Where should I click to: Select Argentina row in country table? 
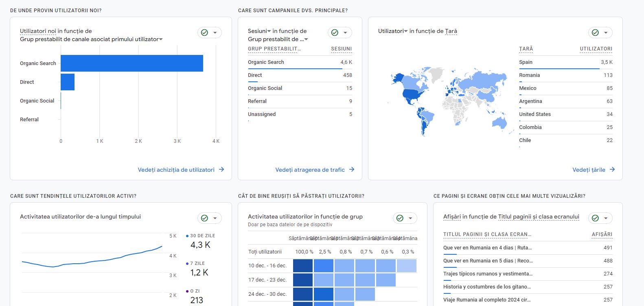click(566, 101)
